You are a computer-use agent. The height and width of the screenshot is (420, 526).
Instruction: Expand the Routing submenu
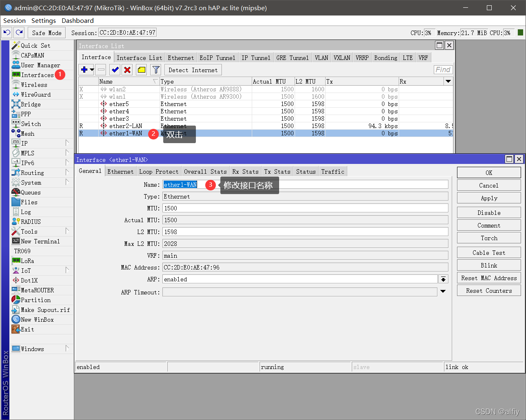pyautogui.click(x=67, y=172)
